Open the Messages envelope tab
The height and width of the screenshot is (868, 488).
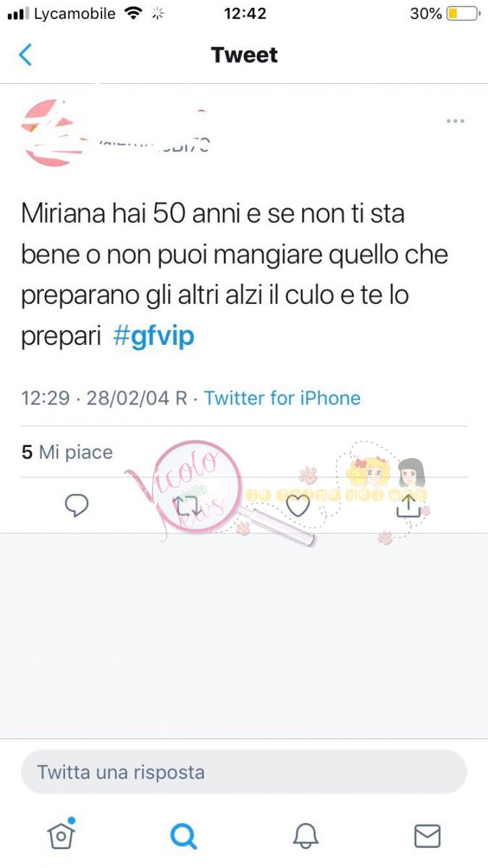tap(427, 836)
